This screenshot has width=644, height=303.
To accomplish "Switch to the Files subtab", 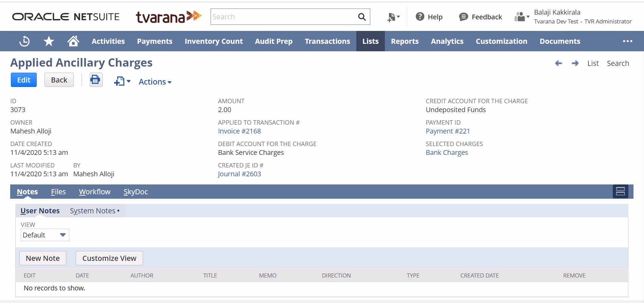I will coord(58,192).
